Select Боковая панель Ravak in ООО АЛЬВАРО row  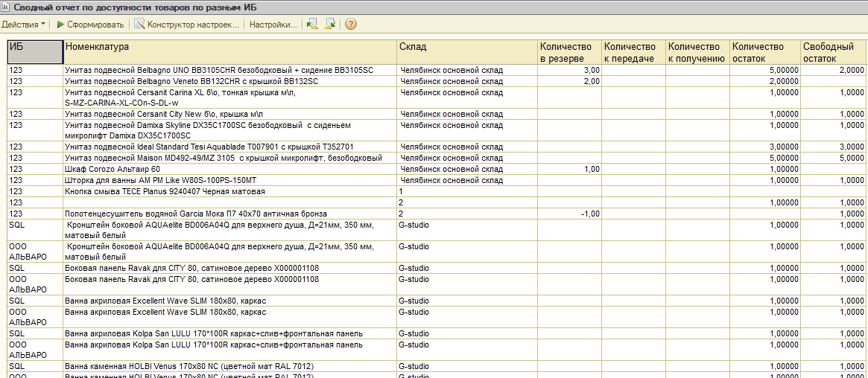[x=230, y=284]
